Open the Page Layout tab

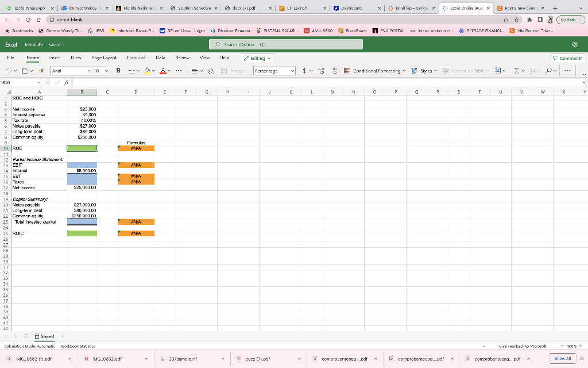click(x=104, y=57)
